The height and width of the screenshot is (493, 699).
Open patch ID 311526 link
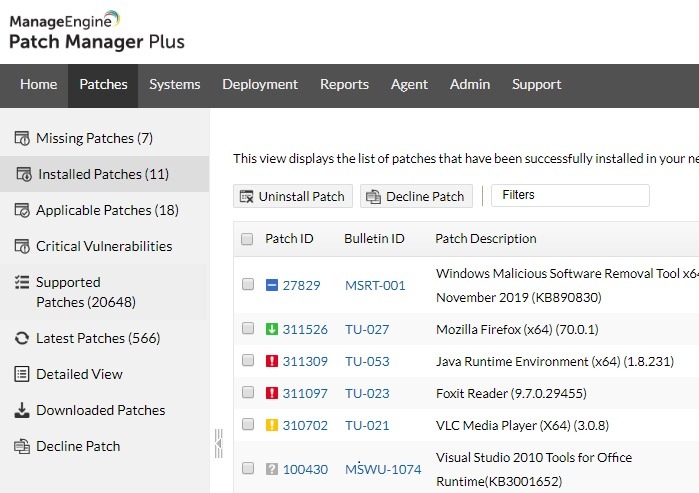[305, 329]
